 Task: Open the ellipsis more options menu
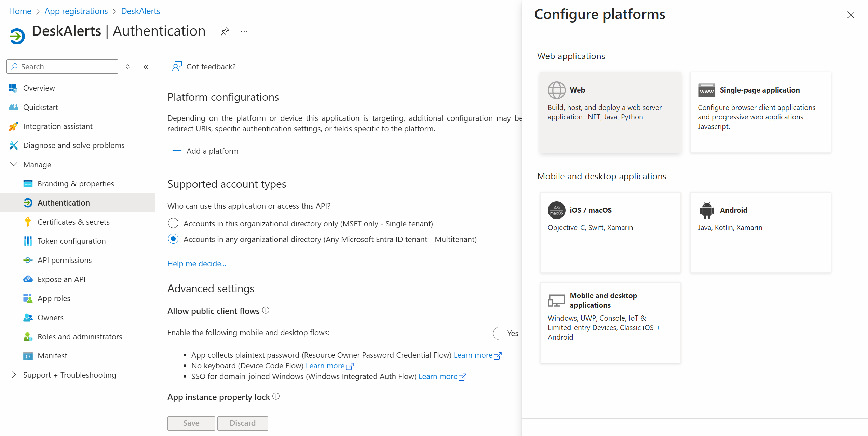coord(244,32)
